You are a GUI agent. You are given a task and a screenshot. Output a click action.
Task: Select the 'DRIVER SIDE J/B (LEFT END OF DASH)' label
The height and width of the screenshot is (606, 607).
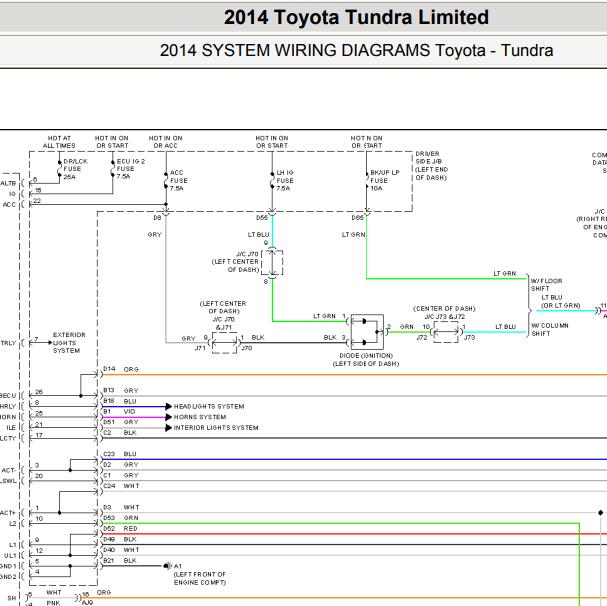coord(431,166)
